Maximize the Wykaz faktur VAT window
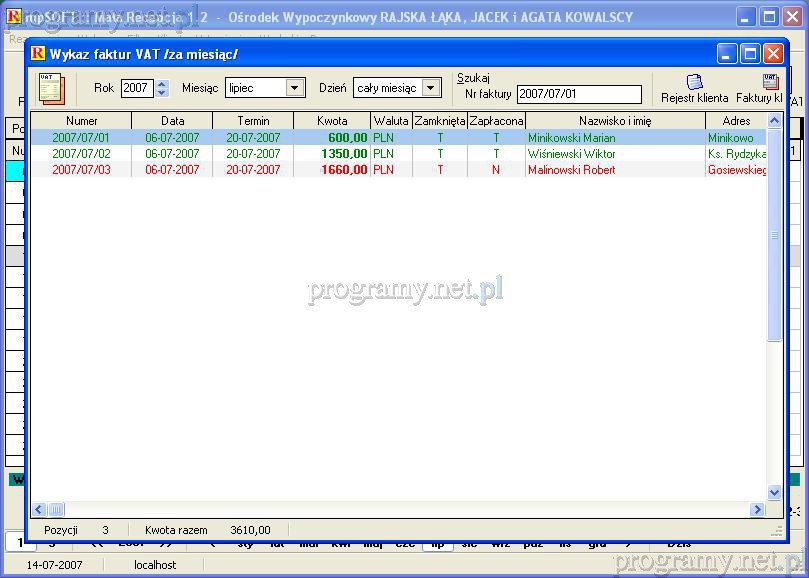Screen dimensions: 809x578 pos(750,54)
